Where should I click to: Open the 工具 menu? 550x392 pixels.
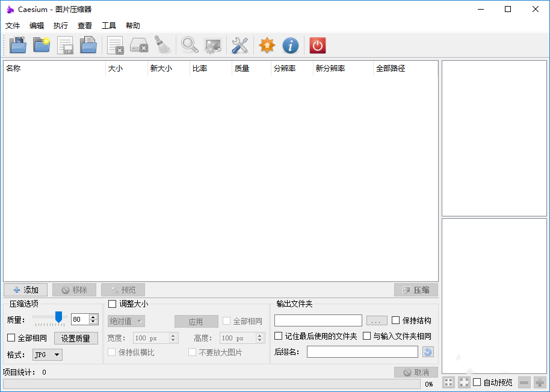(109, 26)
